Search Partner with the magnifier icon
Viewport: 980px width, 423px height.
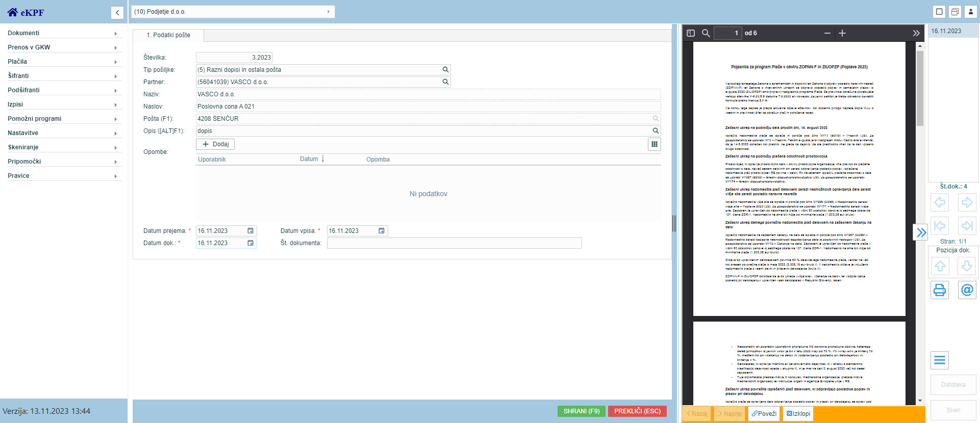[445, 82]
